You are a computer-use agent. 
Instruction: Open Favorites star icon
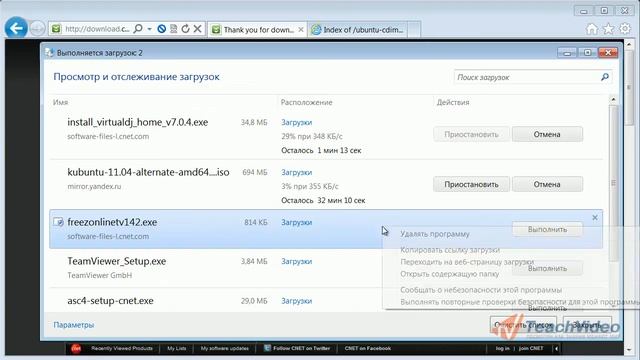[x=609, y=29]
